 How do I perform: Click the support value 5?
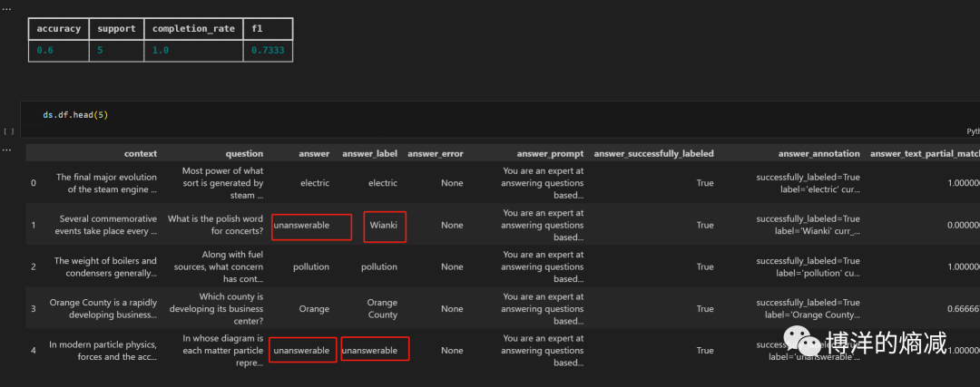coord(100,51)
